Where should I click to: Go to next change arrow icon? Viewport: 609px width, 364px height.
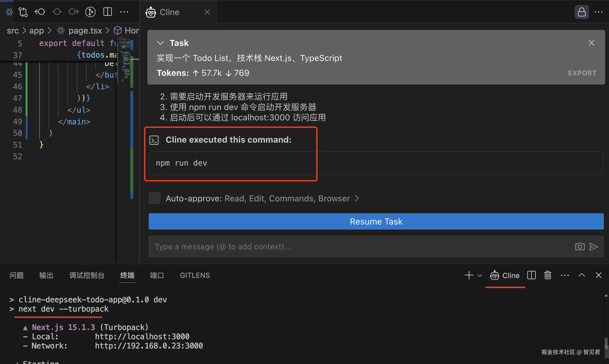tap(73, 12)
